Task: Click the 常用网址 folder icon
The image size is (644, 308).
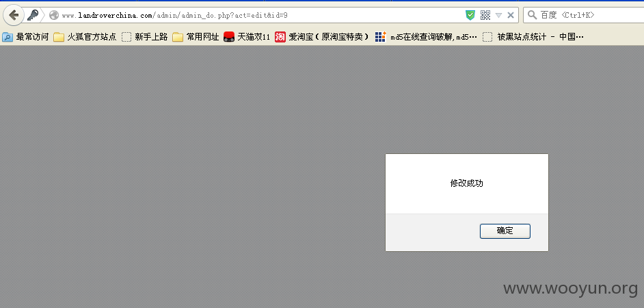Action: tap(178, 37)
